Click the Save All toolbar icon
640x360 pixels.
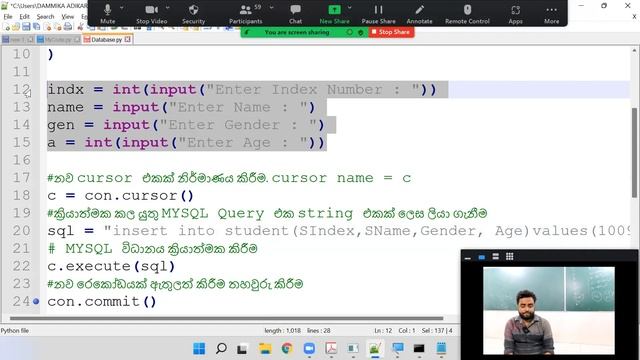36,27
